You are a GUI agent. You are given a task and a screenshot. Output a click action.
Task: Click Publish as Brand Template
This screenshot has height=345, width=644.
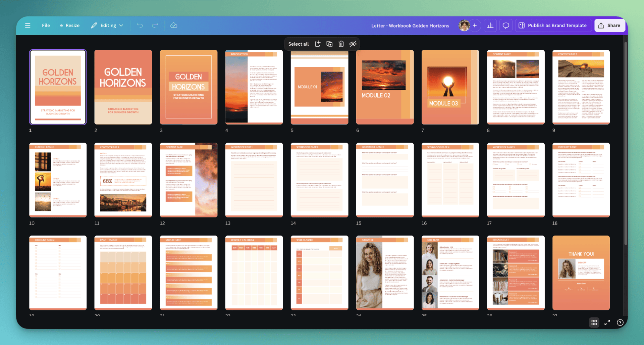[553, 26]
